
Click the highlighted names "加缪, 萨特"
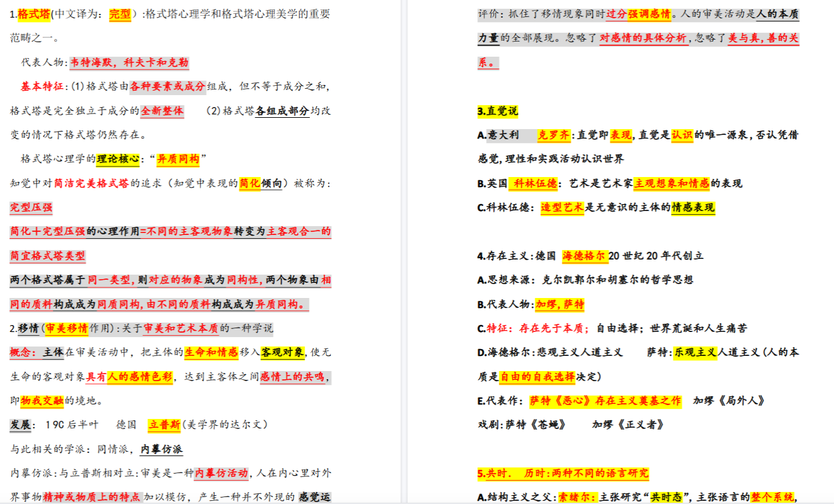click(x=559, y=304)
